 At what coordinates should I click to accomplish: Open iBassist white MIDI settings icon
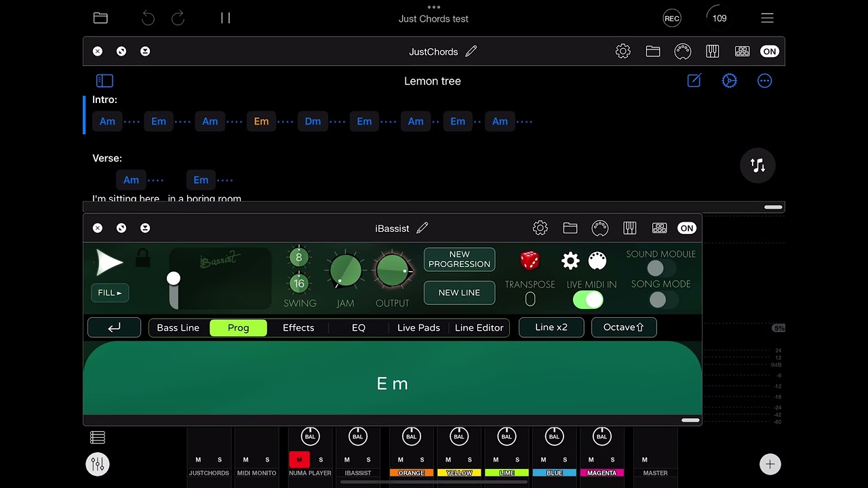(597, 261)
